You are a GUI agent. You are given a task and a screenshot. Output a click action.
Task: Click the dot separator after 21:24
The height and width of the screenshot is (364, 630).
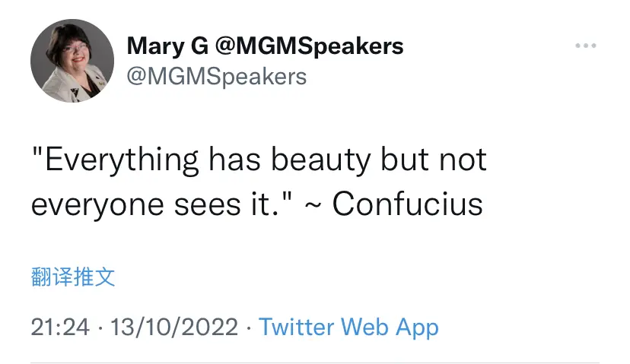click(100, 328)
